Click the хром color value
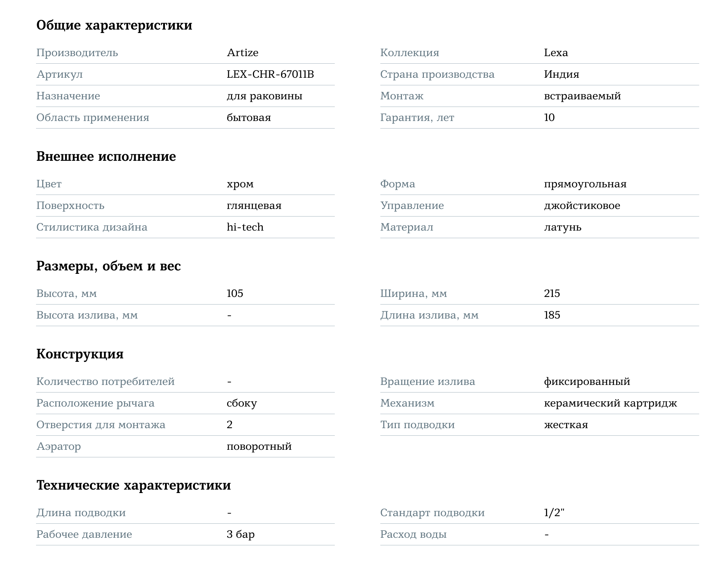 pos(240,184)
